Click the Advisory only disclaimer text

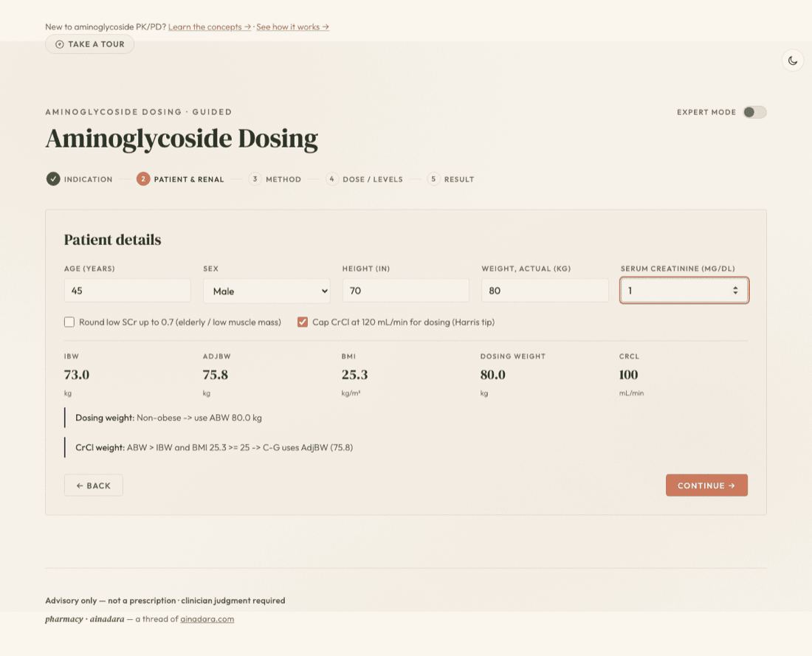point(165,601)
